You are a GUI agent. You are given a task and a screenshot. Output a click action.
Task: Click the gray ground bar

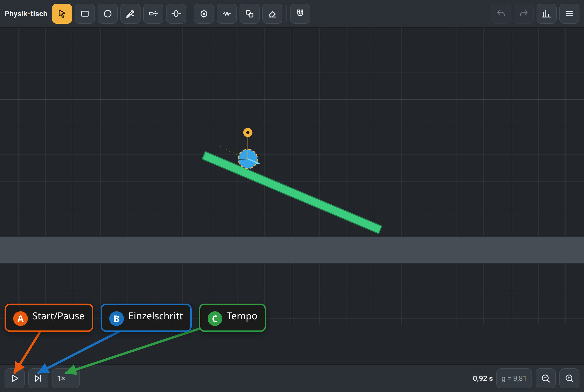(292, 250)
